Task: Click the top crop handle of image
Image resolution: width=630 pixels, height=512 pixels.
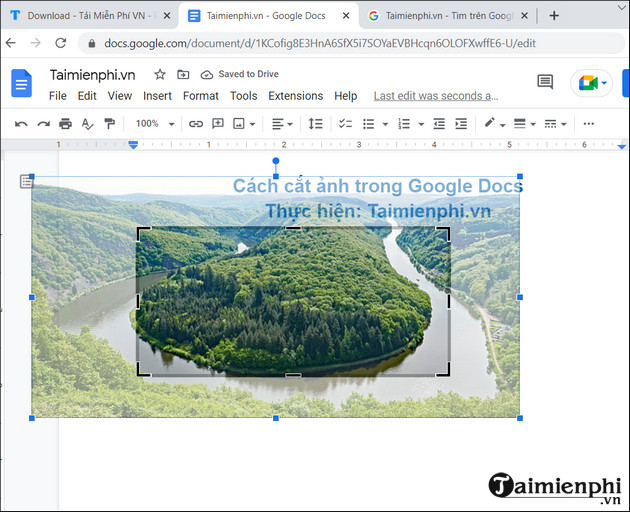Action: pyautogui.click(x=293, y=227)
